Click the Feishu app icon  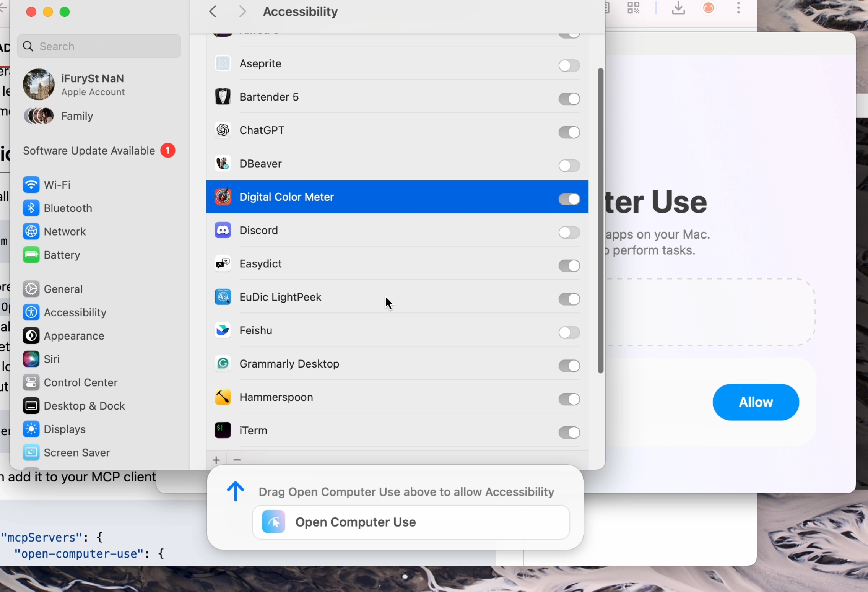tap(223, 330)
